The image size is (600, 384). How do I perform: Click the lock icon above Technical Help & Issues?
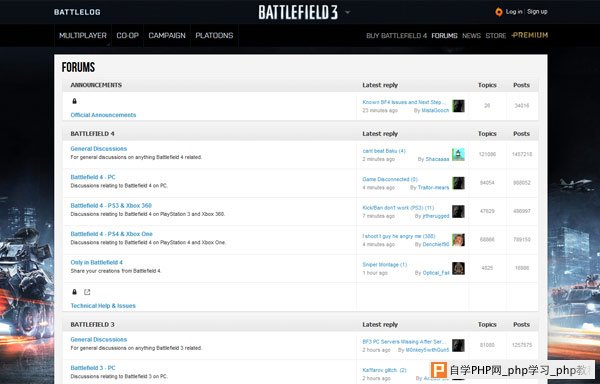click(x=75, y=292)
